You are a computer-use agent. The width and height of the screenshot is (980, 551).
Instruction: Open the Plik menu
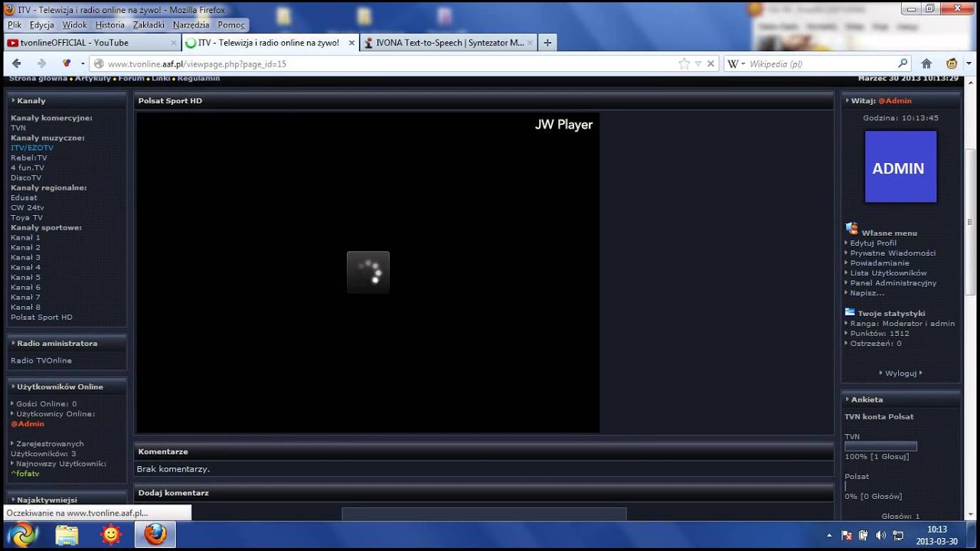[15, 24]
